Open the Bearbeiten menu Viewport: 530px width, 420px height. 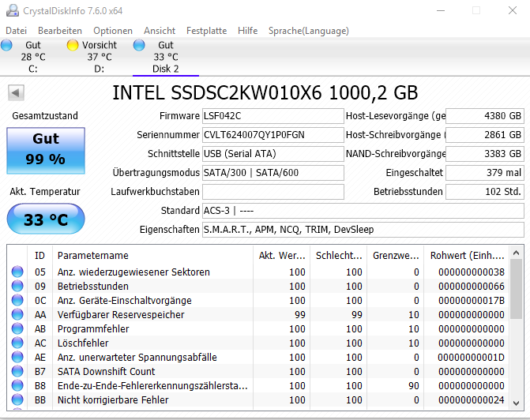click(60, 31)
